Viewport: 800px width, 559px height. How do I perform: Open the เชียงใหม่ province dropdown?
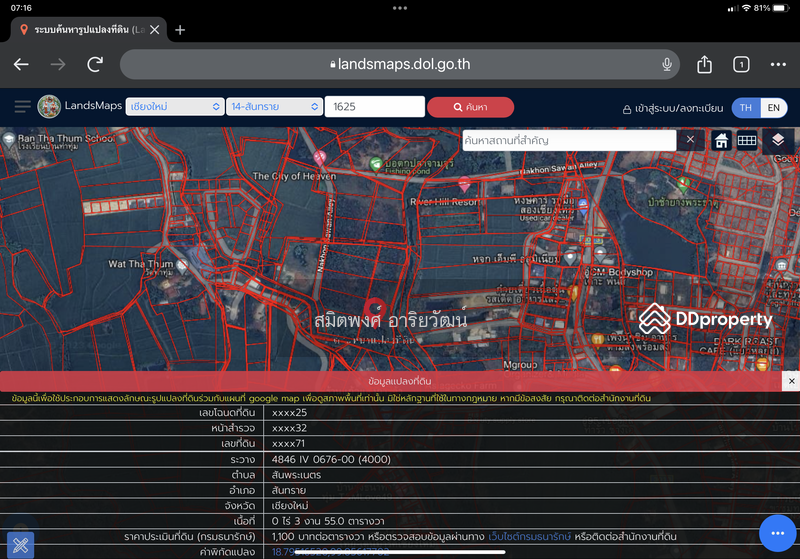[175, 107]
